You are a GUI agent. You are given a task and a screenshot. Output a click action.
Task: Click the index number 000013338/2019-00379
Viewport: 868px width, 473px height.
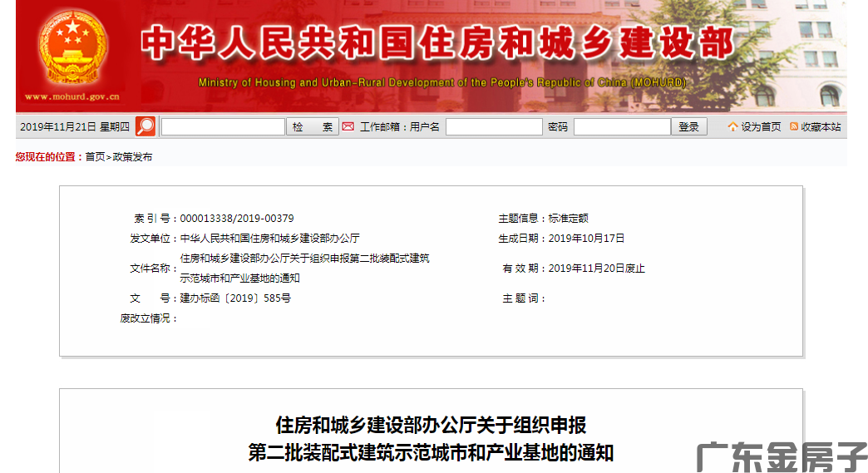(x=237, y=219)
